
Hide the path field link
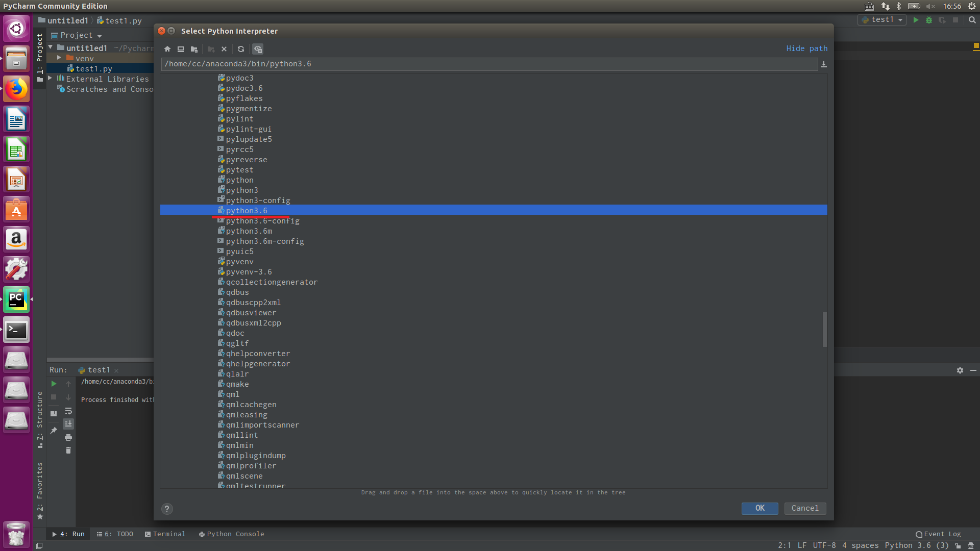[806, 48]
